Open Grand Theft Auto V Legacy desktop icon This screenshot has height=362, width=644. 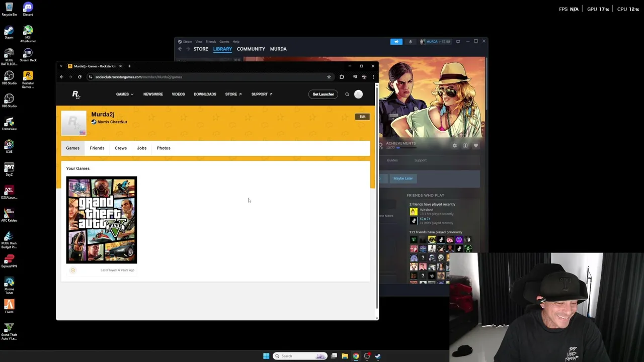pyautogui.click(x=9, y=331)
